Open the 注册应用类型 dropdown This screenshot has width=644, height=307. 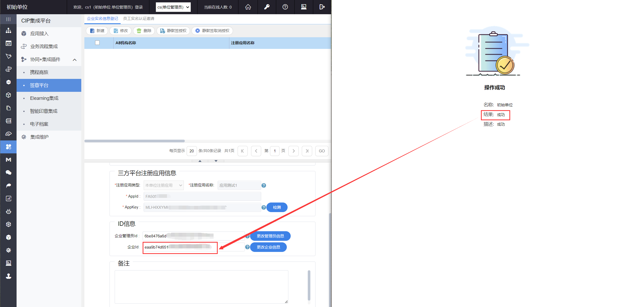click(164, 185)
